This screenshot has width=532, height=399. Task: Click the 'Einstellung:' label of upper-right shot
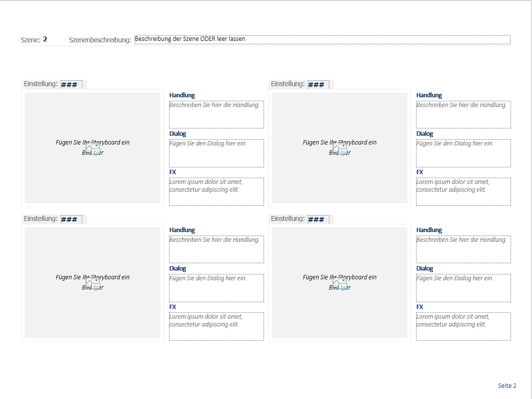point(288,84)
